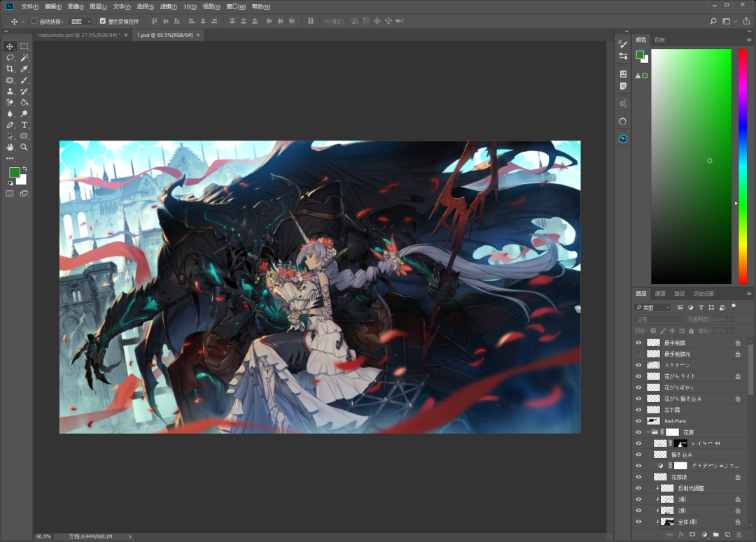Select the Rectangular Marquee tool

[24, 46]
